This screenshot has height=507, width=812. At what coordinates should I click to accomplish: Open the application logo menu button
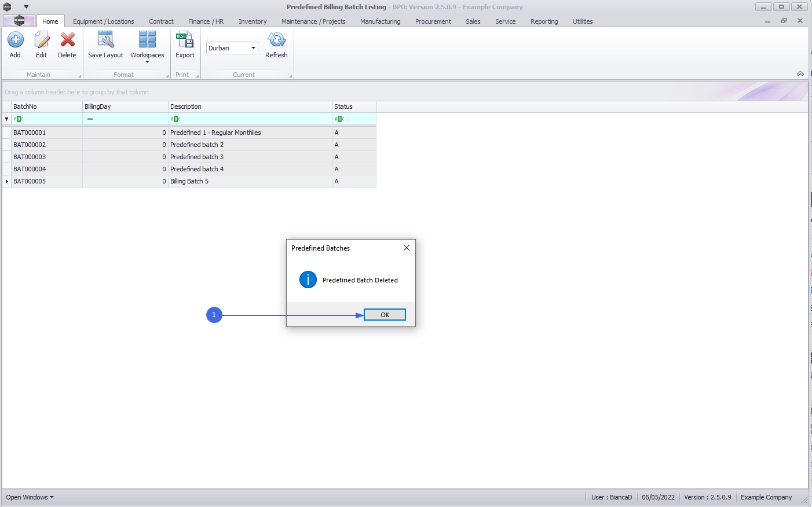tap(19, 21)
